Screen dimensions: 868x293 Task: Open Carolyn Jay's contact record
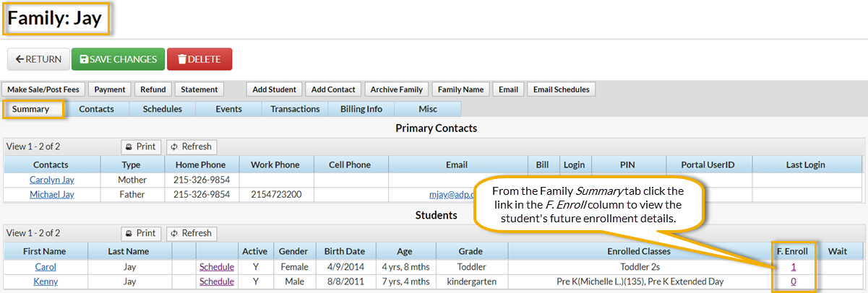point(51,180)
